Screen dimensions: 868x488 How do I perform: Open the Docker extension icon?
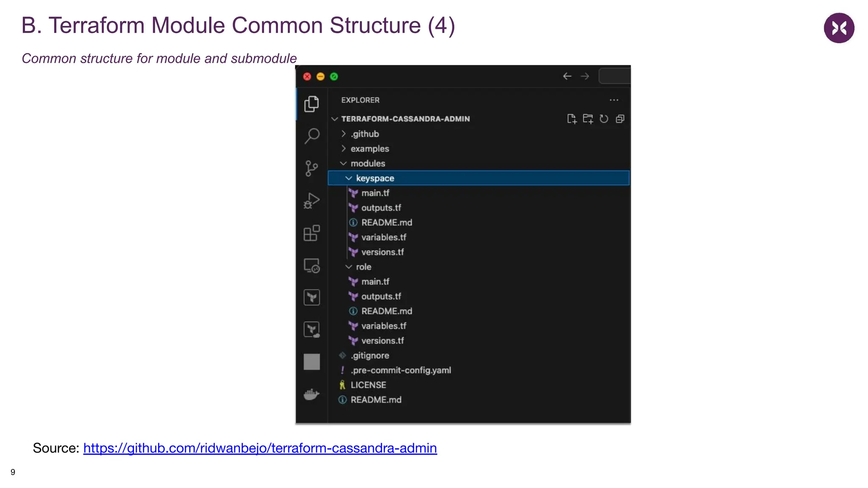point(312,394)
